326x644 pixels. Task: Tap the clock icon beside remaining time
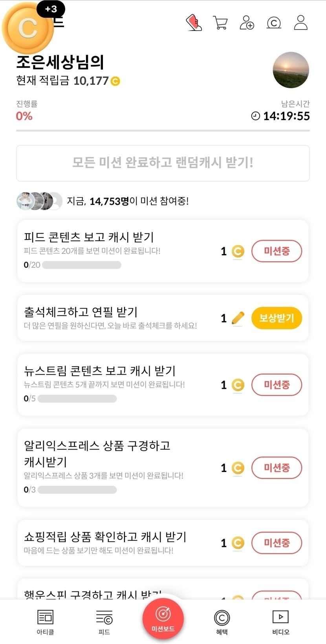[x=255, y=116]
